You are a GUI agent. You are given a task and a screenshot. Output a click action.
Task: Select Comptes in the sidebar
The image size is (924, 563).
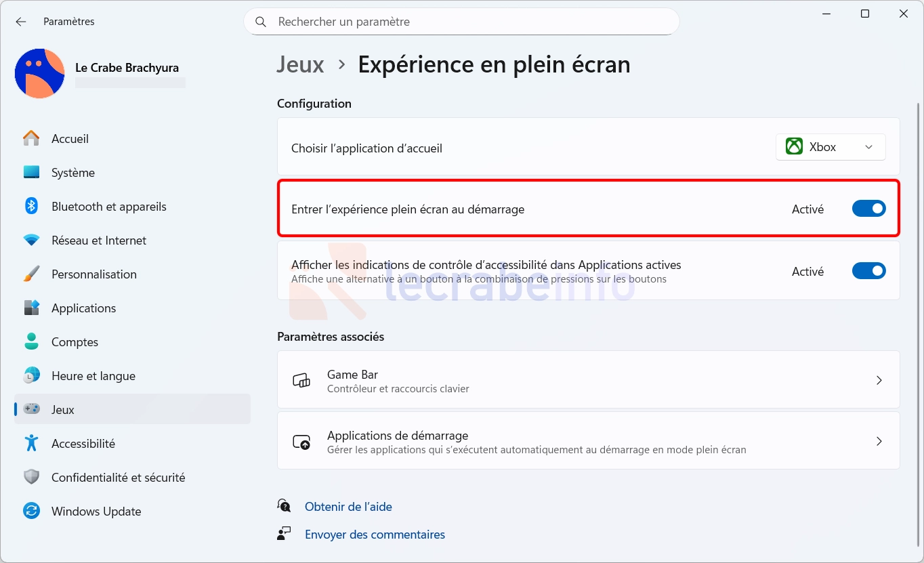[75, 341]
